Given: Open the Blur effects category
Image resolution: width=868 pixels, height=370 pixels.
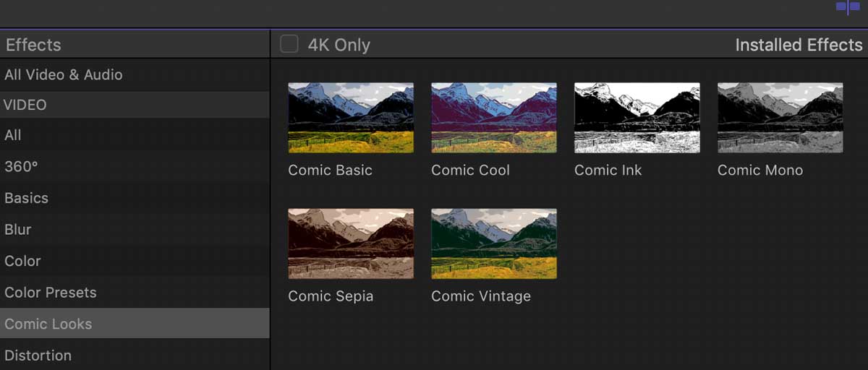Looking at the screenshot, I should [x=135, y=230].
